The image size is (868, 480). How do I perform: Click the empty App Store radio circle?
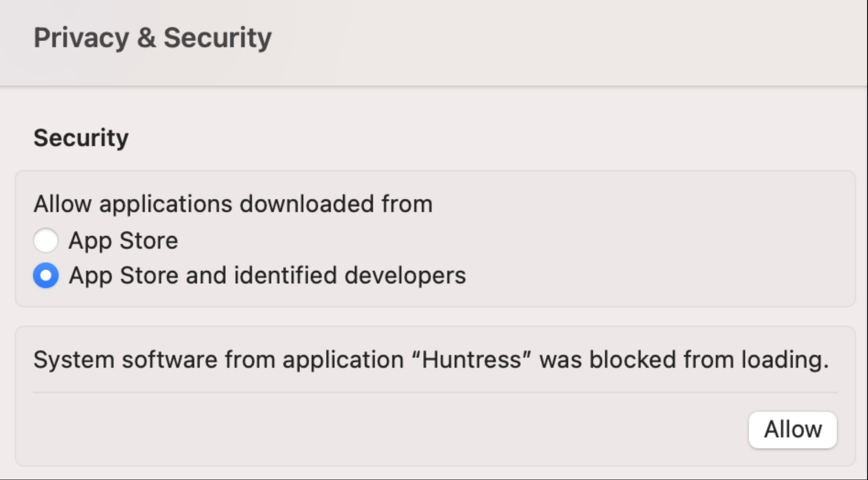coord(45,240)
